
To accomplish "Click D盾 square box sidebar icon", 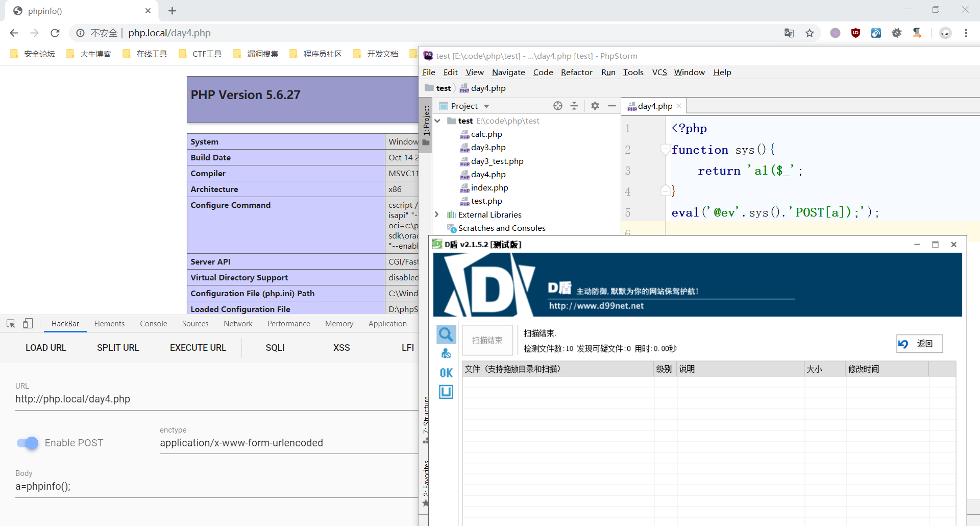I will (x=446, y=392).
